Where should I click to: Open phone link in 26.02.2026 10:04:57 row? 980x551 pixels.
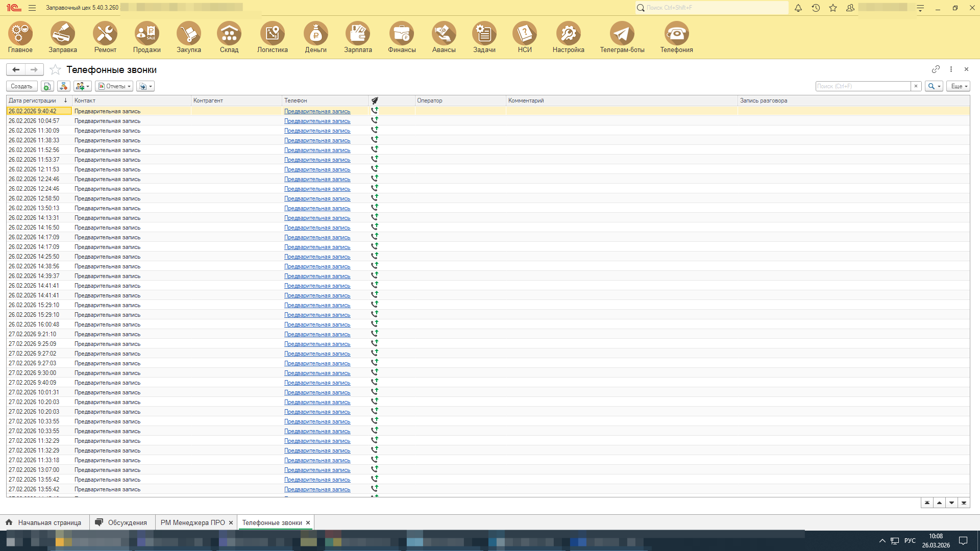pos(317,121)
